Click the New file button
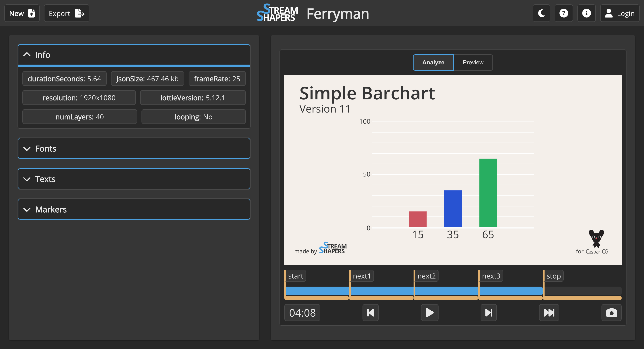The image size is (644, 349). pos(22,13)
